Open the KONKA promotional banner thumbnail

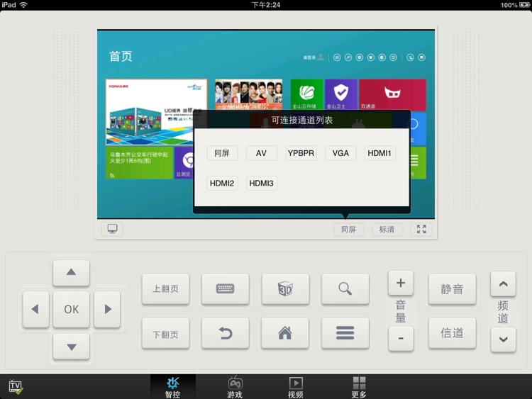pyautogui.click(x=157, y=112)
